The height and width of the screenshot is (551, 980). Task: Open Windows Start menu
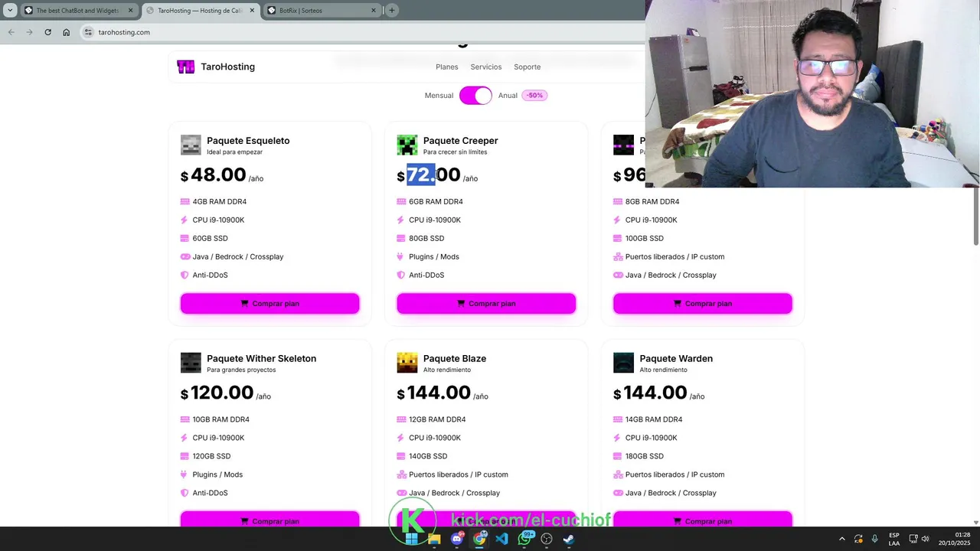tap(412, 539)
